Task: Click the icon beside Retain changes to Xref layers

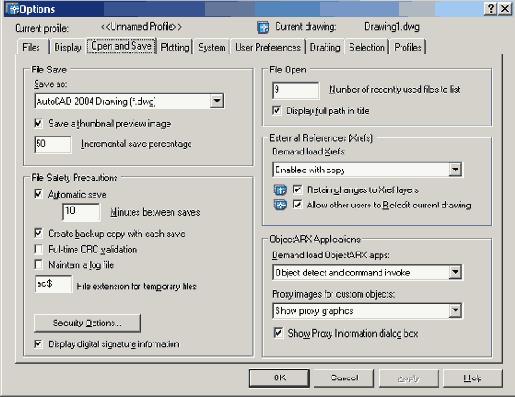Action: (x=280, y=190)
